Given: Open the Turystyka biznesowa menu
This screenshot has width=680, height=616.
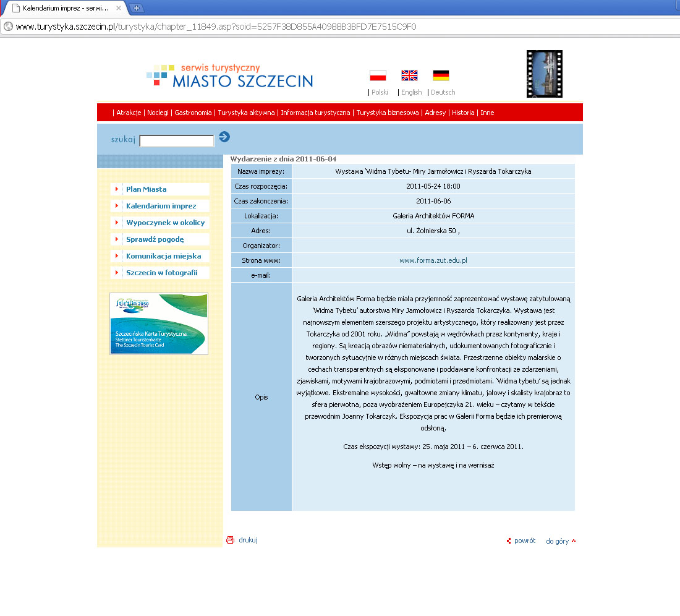Looking at the screenshot, I should [388, 113].
